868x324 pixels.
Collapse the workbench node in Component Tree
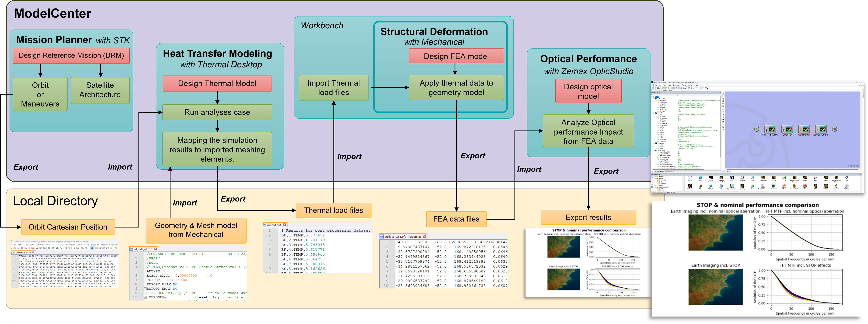[654, 143]
